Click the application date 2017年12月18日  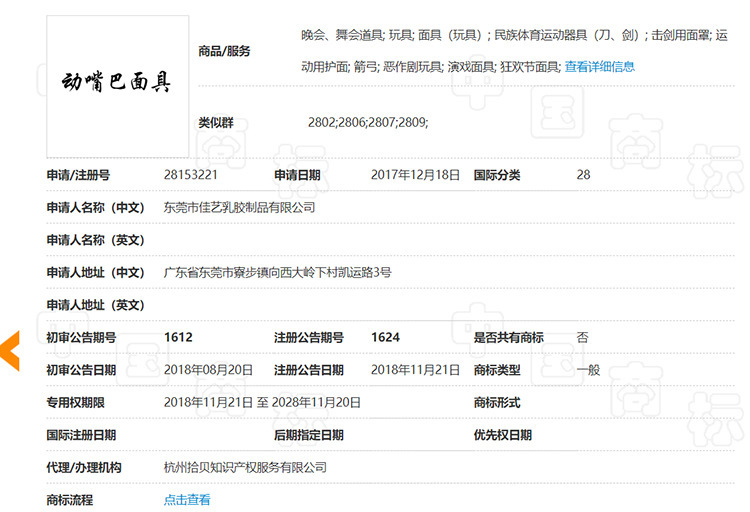415,175
